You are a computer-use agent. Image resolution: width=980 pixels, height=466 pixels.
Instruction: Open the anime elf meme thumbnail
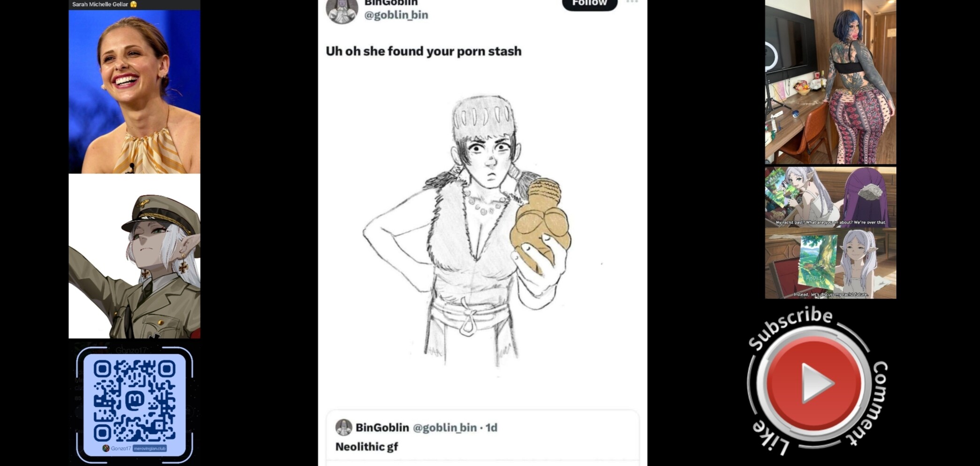pos(830,233)
